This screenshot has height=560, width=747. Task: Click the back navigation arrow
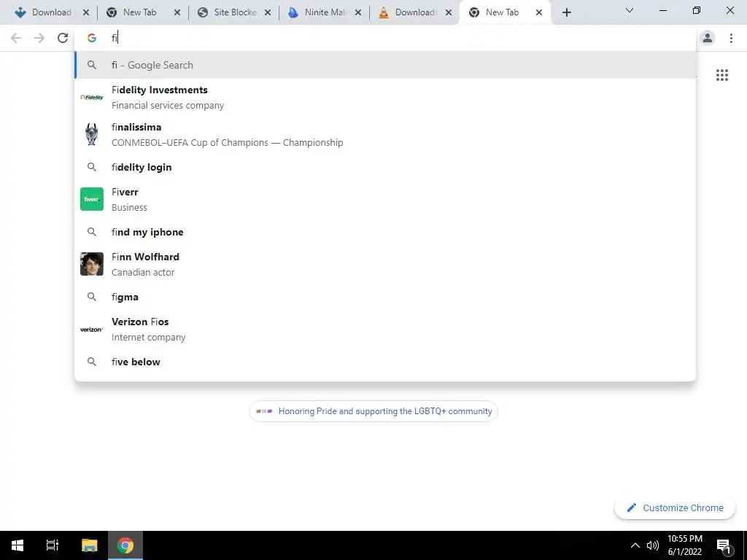[16, 38]
